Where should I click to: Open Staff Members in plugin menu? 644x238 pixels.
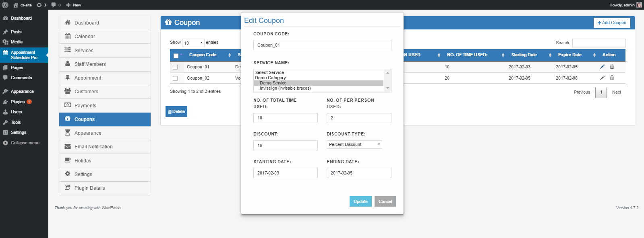(90, 64)
